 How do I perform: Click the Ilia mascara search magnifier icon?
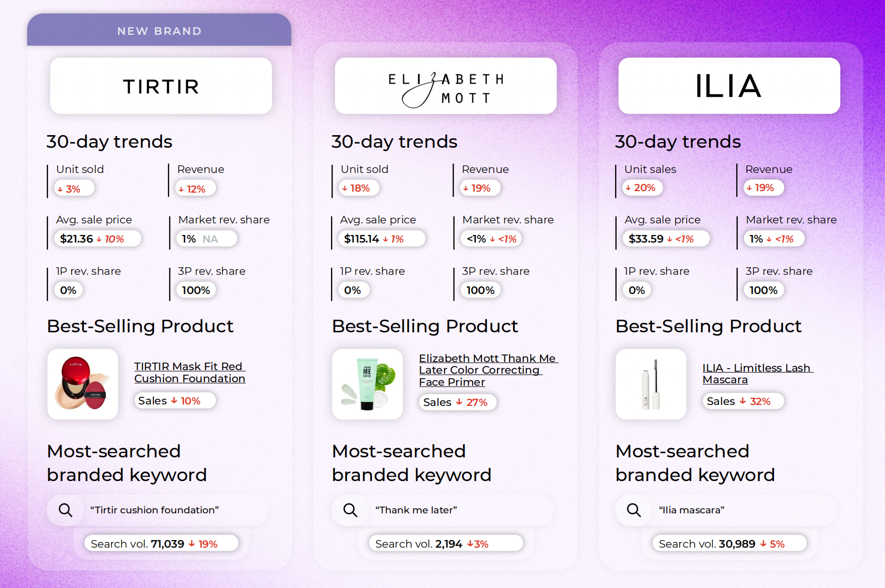(634, 510)
